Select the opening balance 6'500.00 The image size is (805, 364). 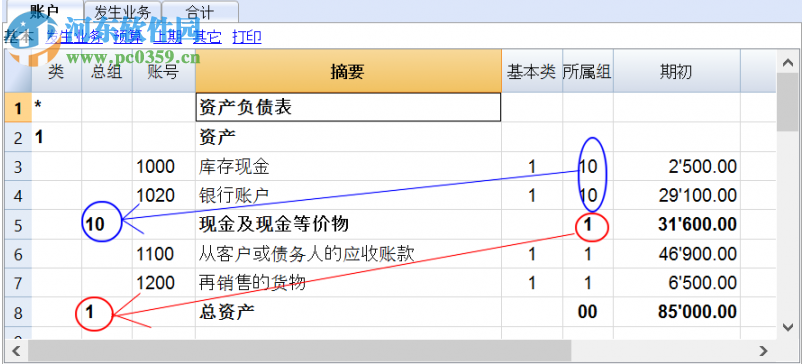pyautogui.click(x=677, y=283)
